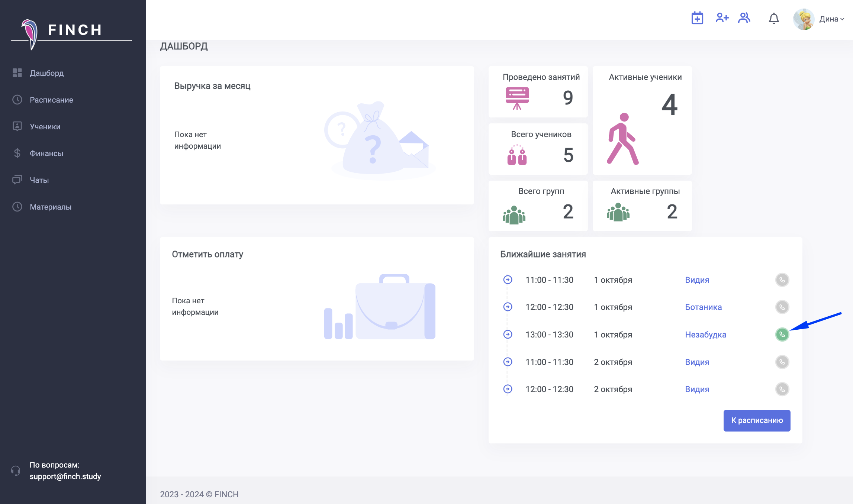Click the Активные ученики card

click(642, 120)
